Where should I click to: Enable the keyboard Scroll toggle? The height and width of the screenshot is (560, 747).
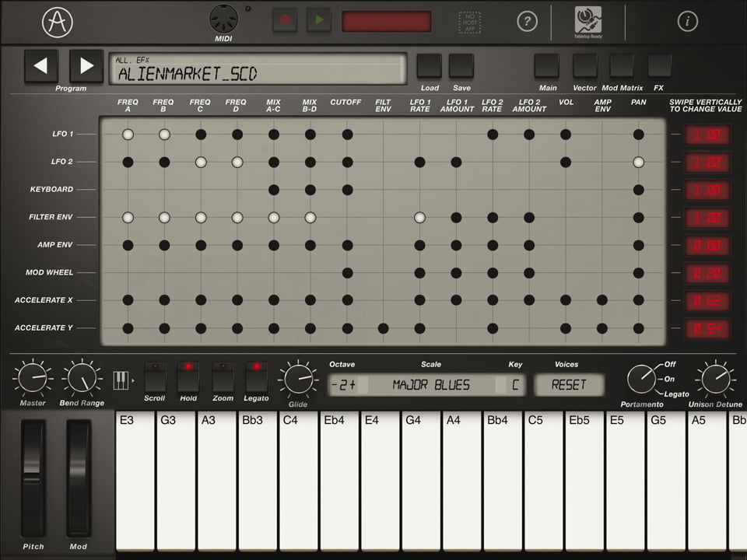(x=155, y=377)
